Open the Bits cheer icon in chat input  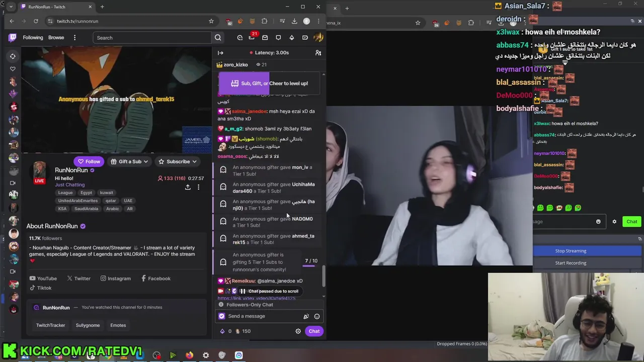306,316
